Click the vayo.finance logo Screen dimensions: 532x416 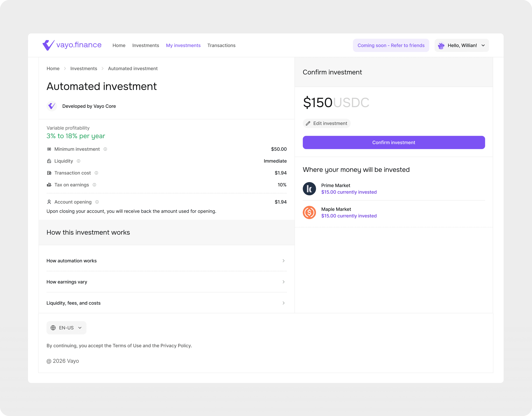pos(72,45)
